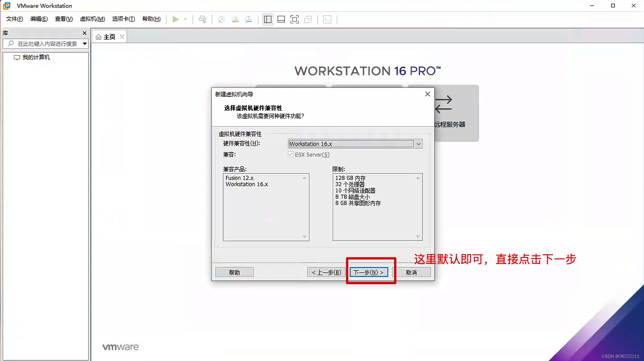Screen dimensions: 644x361
Task: Toggle the thumbnail bar view icon
Action: (281, 19)
